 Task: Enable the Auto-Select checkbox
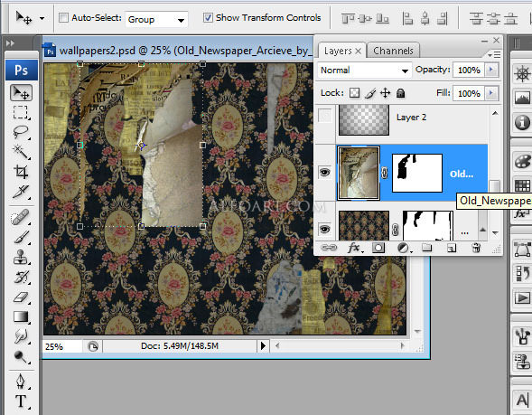point(63,17)
